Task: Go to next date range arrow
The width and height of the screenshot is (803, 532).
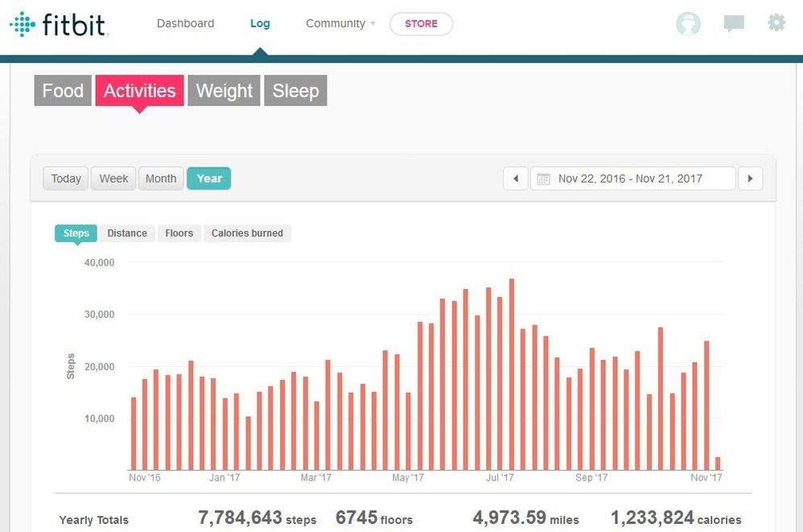Action: click(750, 179)
